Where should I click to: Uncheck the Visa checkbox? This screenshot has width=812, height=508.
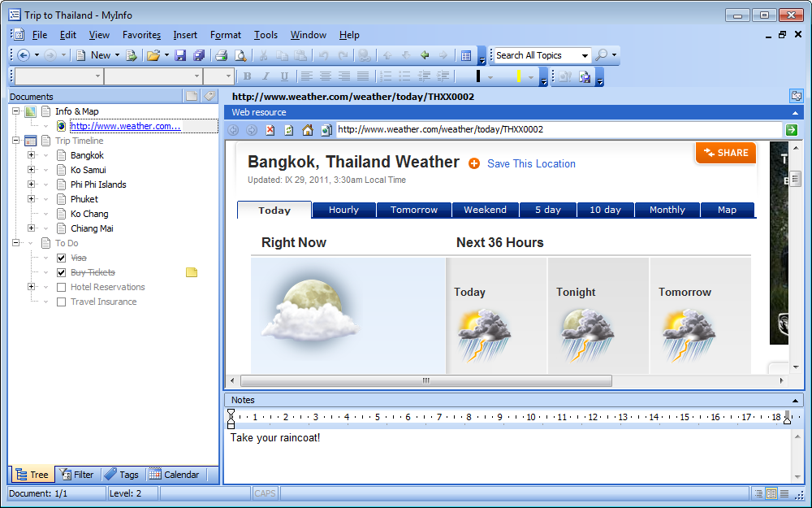coord(61,258)
